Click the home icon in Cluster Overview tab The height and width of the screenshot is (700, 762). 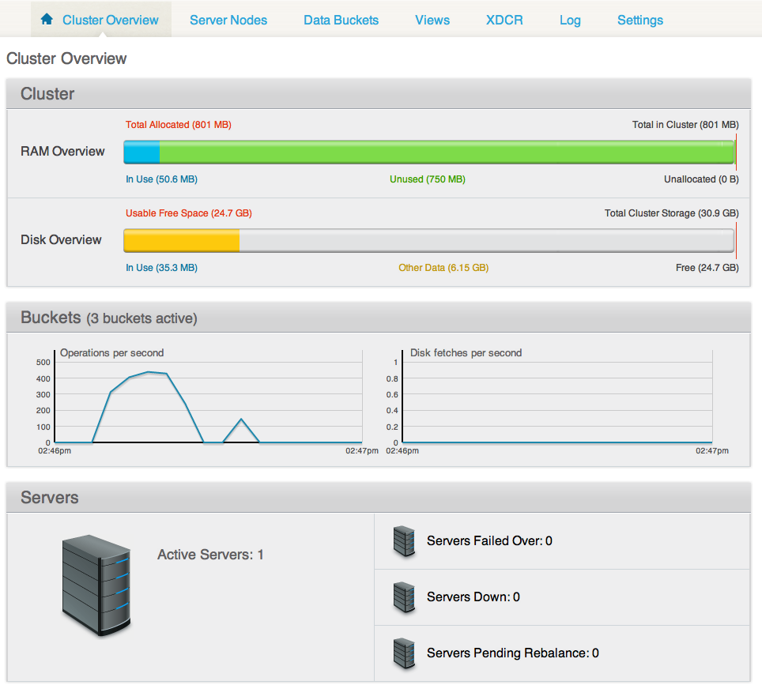(47, 20)
